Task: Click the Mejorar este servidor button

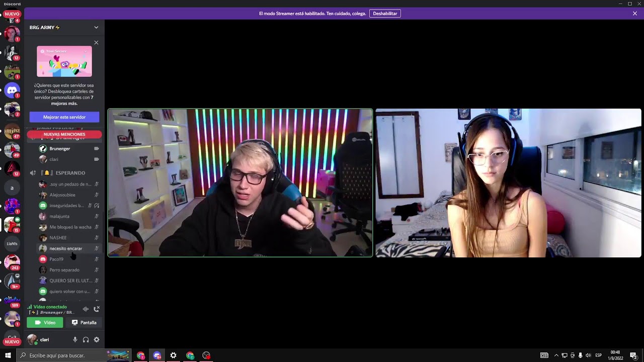Action: pos(64,117)
